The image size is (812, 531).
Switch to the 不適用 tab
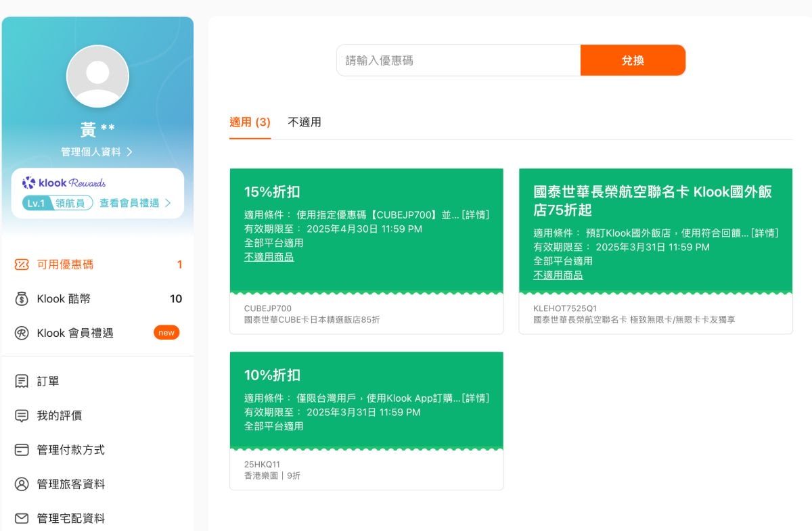click(x=304, y=122)
